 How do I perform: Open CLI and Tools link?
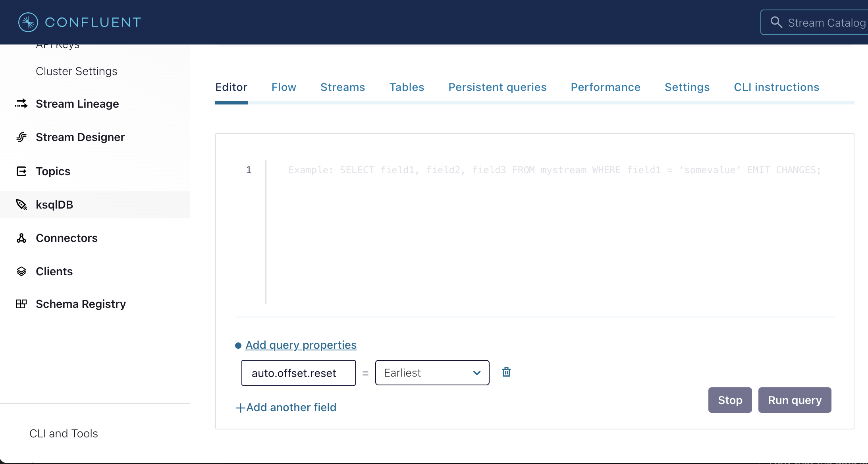coord(64,433)
